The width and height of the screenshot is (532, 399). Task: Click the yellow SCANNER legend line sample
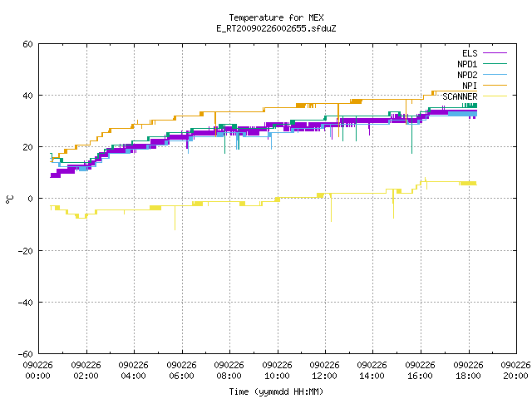tap(495, 96)
